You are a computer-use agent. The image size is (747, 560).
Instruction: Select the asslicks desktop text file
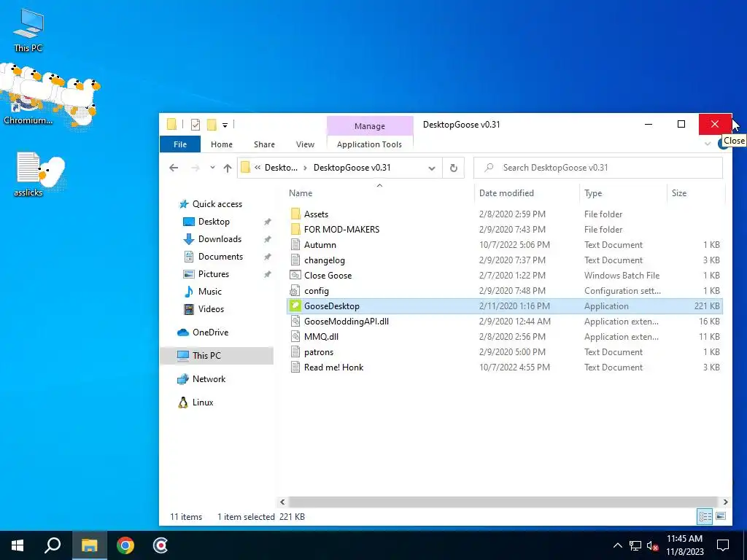28,174
